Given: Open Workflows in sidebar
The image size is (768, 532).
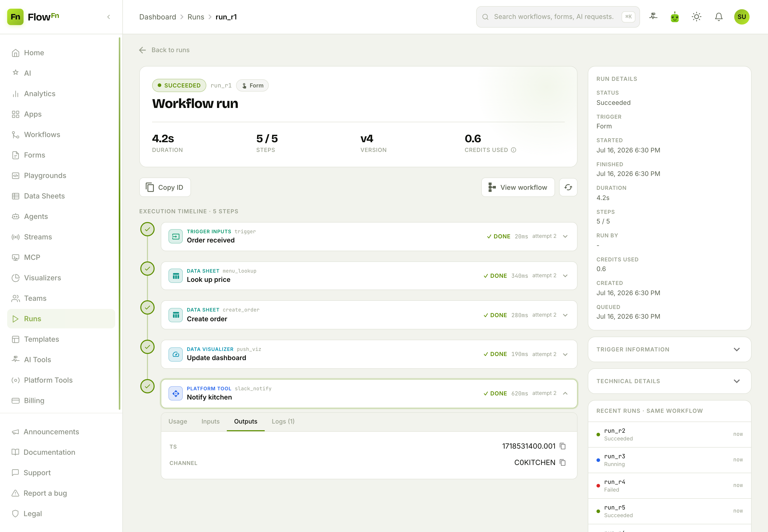Looking at the screenshot, I should (61, 135).
